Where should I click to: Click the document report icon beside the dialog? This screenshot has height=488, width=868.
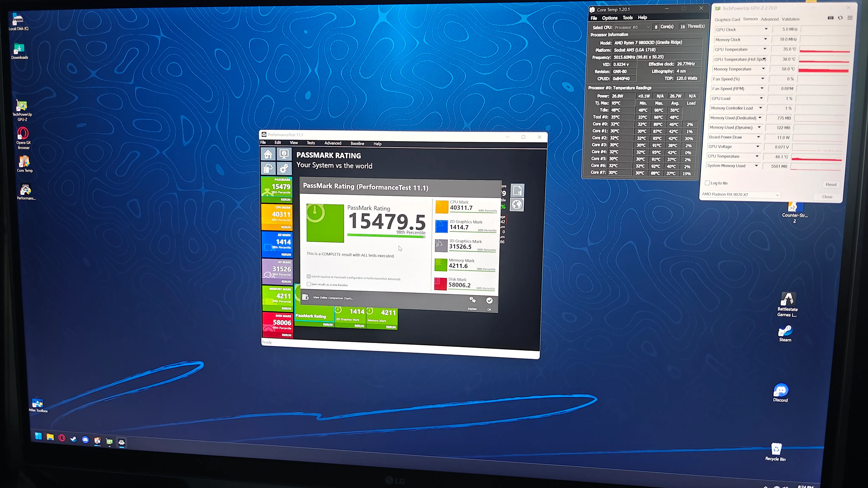(x=517, y=190)
